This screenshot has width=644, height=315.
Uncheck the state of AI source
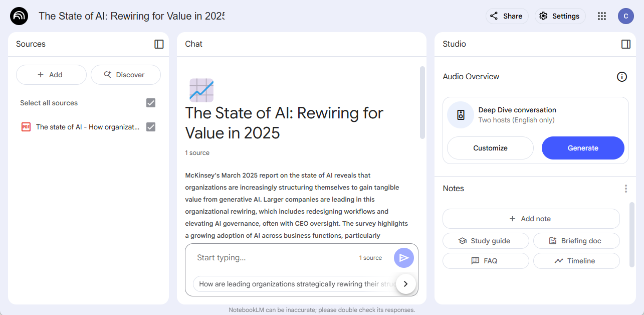(151, 127)
